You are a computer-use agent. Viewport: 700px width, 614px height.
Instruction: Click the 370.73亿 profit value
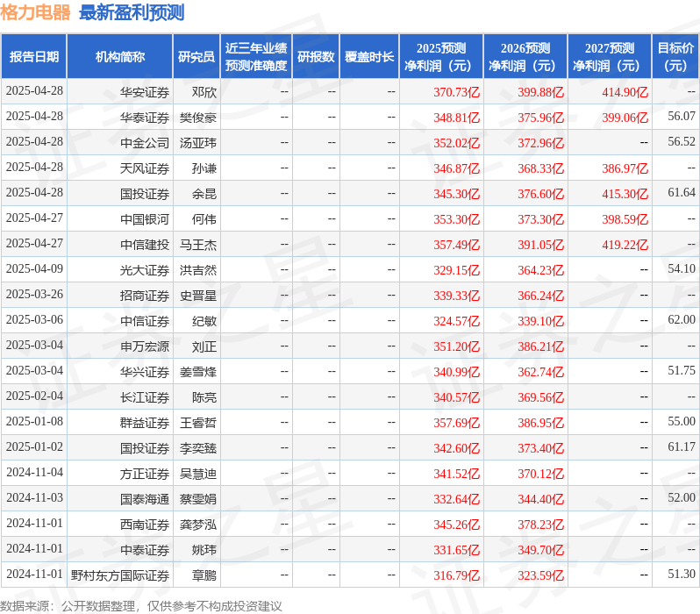coord(457,92)
